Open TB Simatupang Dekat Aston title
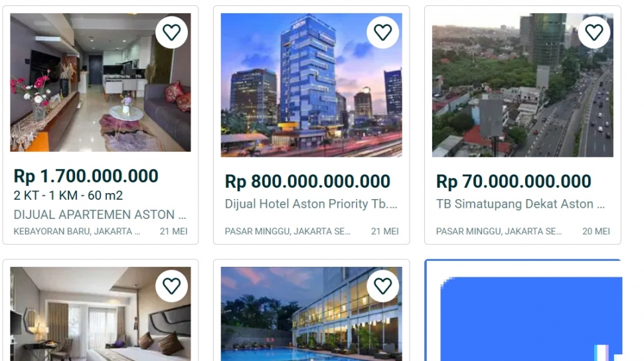 pyautogui.click(x=521, y=204)
